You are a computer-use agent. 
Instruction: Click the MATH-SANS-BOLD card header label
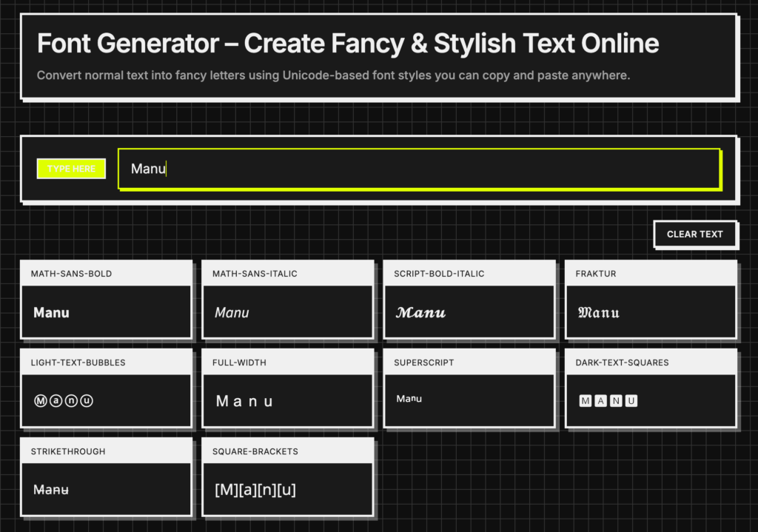71,274
